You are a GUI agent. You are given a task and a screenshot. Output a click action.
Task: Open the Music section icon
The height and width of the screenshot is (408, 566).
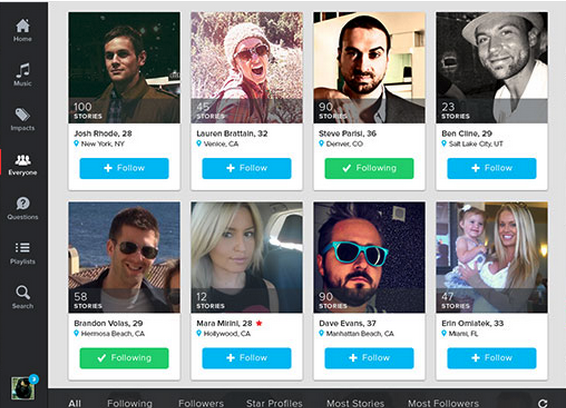click(x=23, y=70)
